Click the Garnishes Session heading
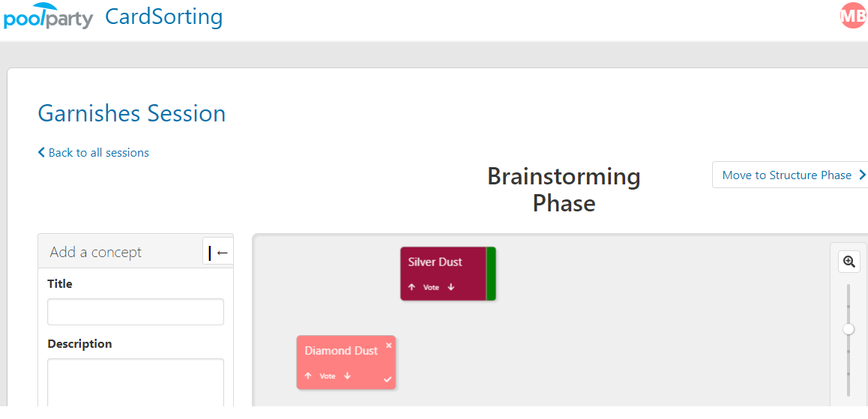Viewport: 868px width, 419px height. (x=132, y=113)
